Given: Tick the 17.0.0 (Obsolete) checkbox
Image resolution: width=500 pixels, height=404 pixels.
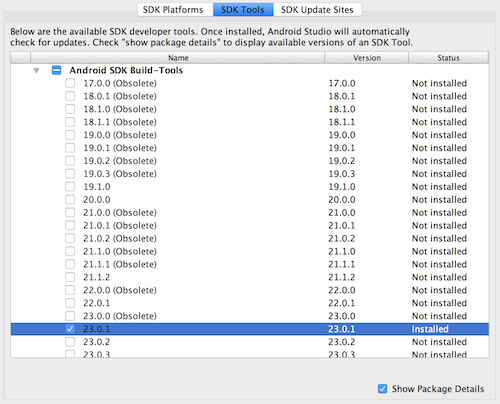Looking at the screenshot, I should (70, 83).
